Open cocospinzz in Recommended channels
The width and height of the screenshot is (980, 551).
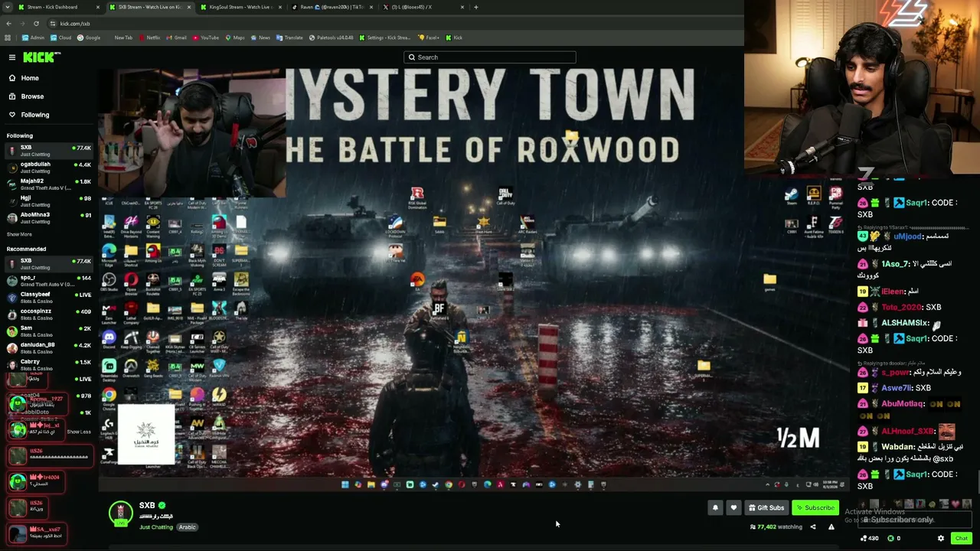49,315
